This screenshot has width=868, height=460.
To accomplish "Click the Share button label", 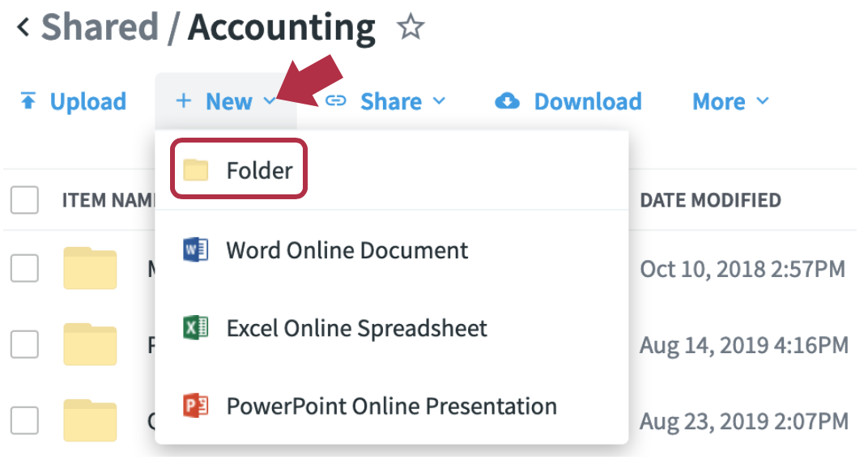I will (391, 100).
